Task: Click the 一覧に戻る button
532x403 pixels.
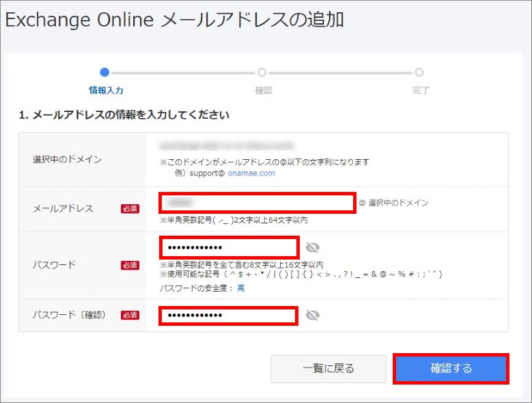Action: click(328, 369)
